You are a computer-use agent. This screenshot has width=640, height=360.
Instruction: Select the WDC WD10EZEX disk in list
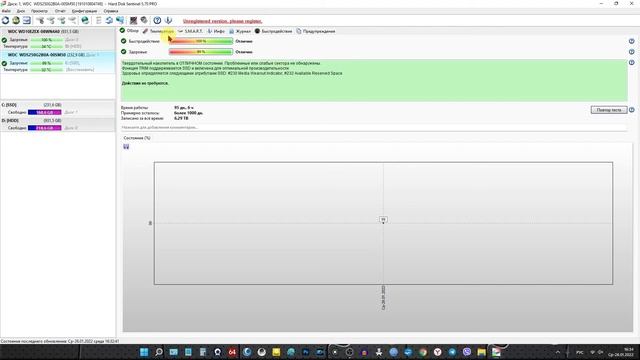tap(58, 39)
